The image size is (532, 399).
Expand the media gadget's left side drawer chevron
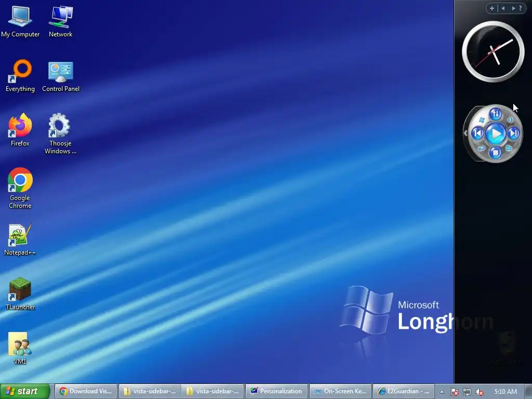click(465, 134)
